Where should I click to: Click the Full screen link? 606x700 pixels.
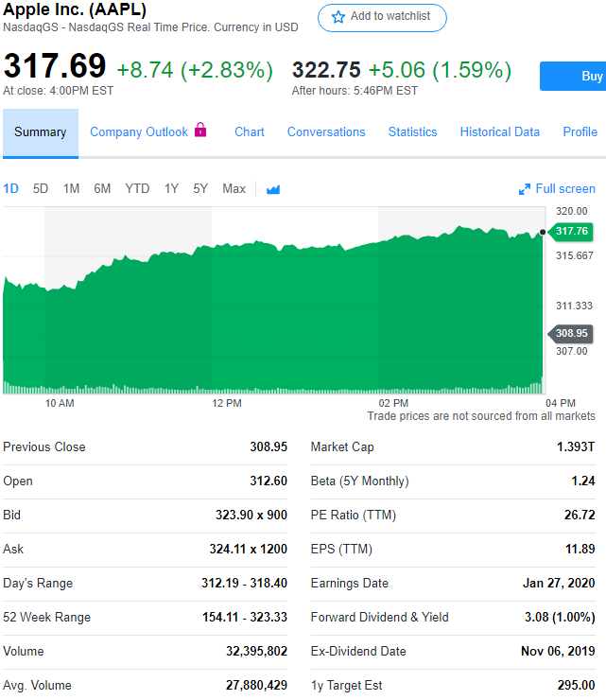click(565, 189)
